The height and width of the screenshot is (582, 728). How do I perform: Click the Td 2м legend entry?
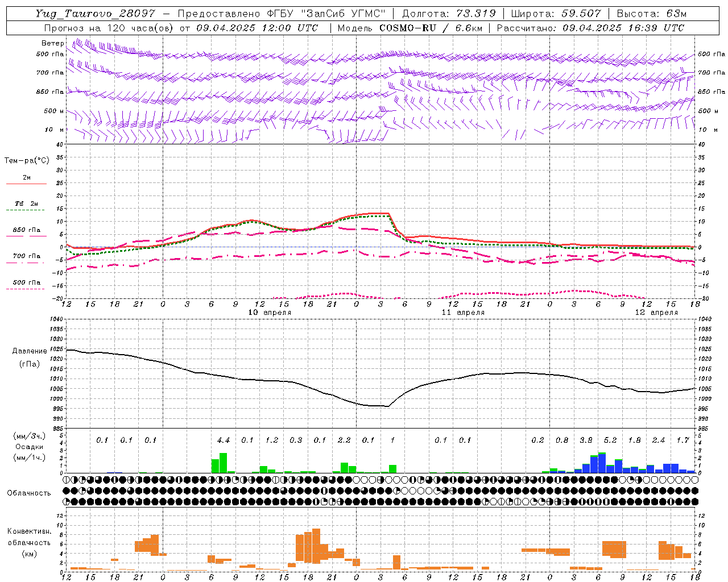[26, 203]
